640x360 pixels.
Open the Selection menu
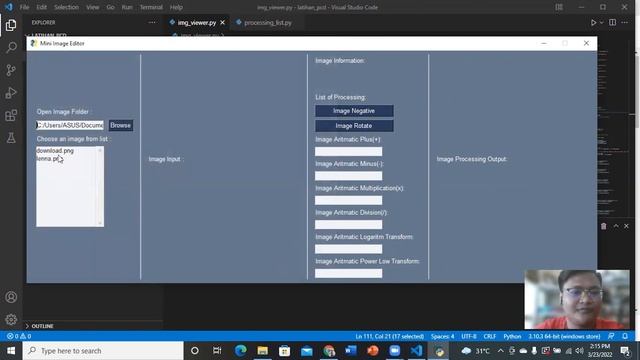click(x=66, y=7)
